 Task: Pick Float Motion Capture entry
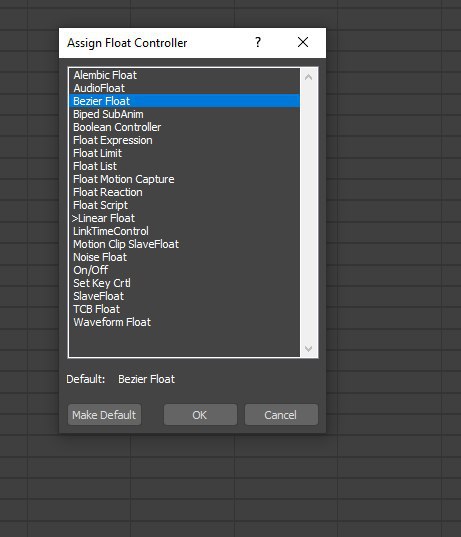coord(184,179)
